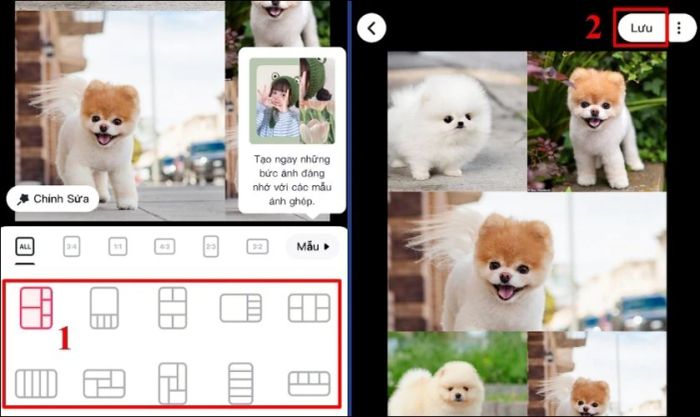
Task: Switch to the 2:3 ratio tab
Action: point(211,246)
